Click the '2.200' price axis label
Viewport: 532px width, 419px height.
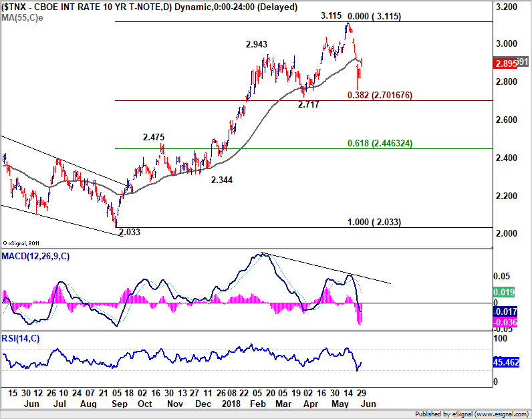tap(506, 196)
